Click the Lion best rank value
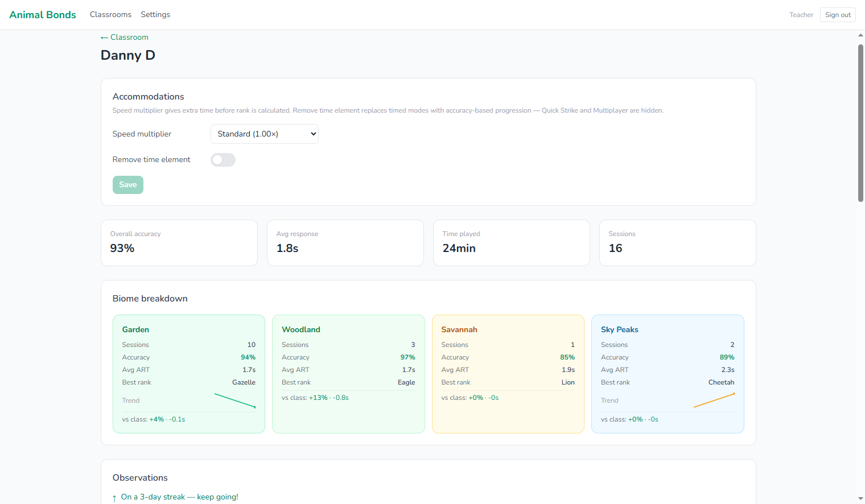The width and height of the screenshot is (865, 504). click(568, 382)
